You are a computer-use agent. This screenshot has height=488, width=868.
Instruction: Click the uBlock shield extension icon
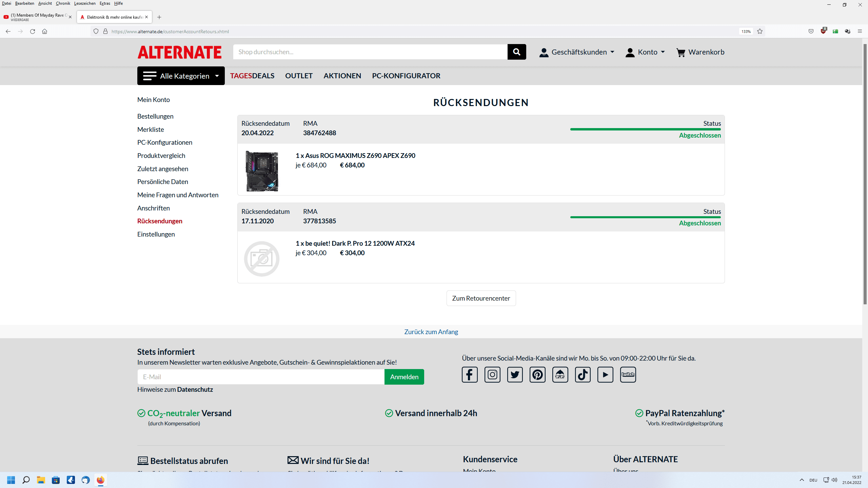pyautogui.click(x=823, y=31)
